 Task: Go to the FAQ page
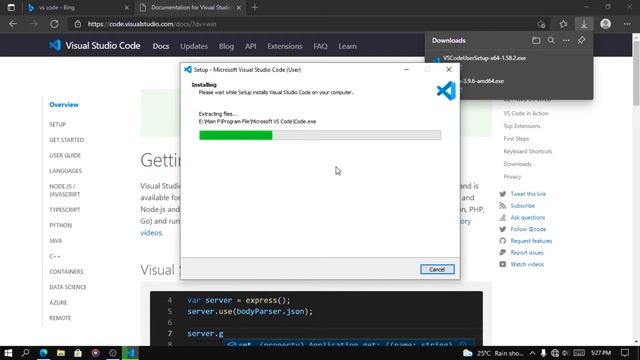pos(320,46)
